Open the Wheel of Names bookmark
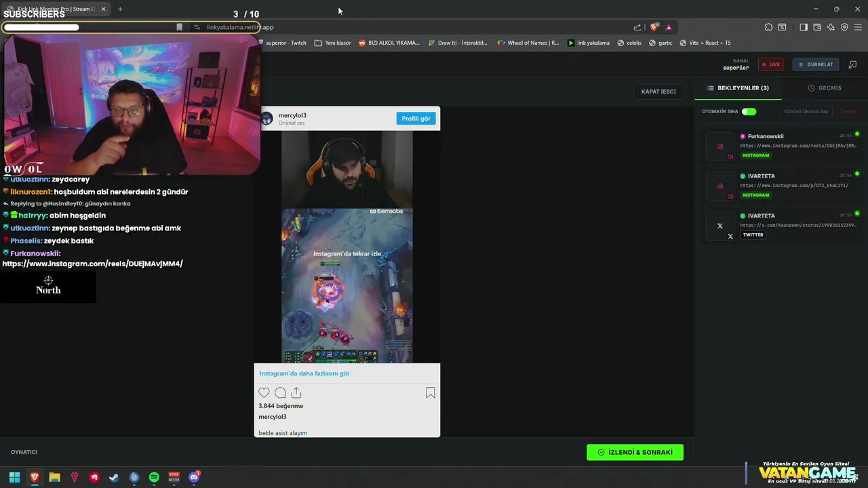Image resolution: width=868 pixels, height=488 pixels. point(528,43)
